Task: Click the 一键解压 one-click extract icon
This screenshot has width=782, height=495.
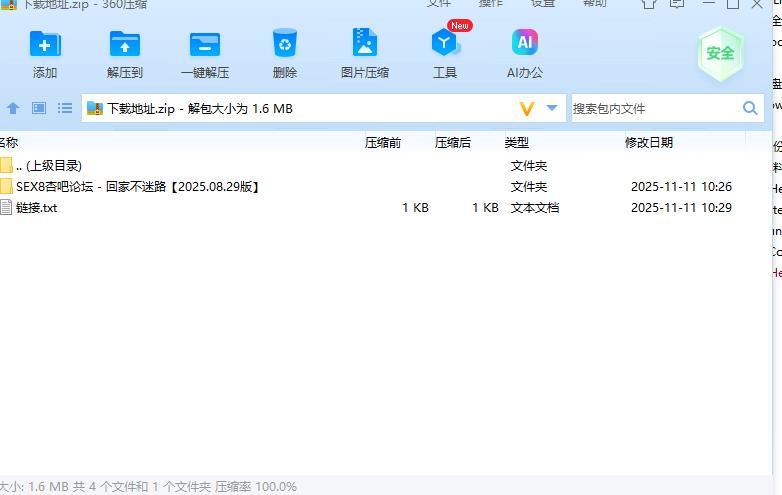Action: click(205, 45)
